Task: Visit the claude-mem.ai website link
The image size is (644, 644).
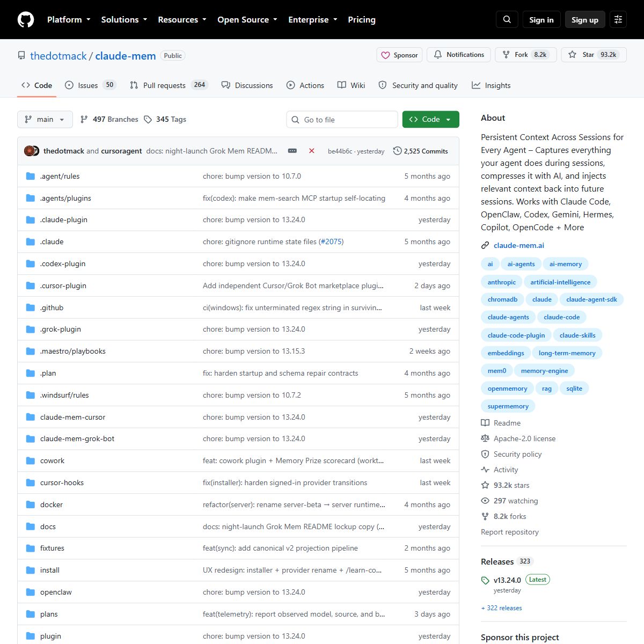Action: tap(519, 245)
